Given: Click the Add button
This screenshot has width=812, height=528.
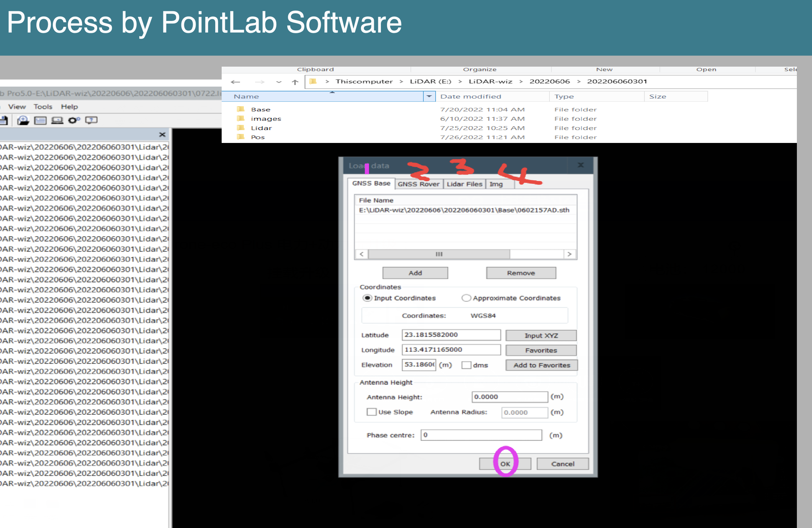Looking at the screenshot, I should 415,273.
